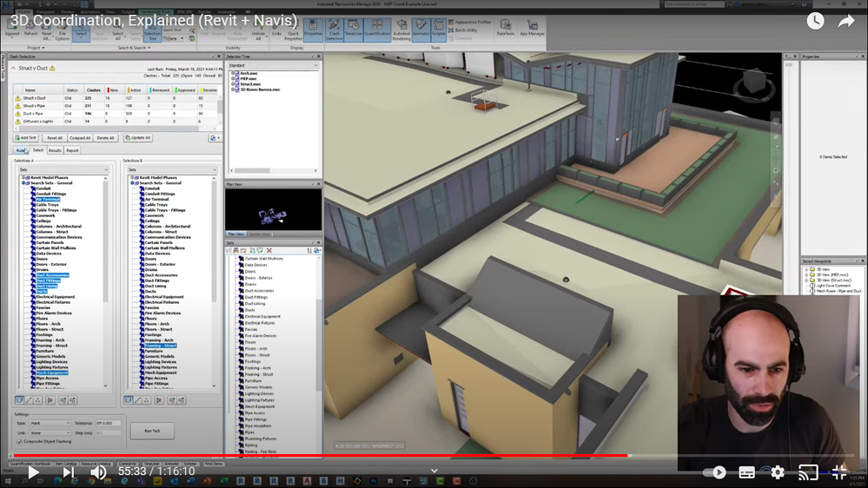Activate the Select tool in ribbon

click(81, 28)
